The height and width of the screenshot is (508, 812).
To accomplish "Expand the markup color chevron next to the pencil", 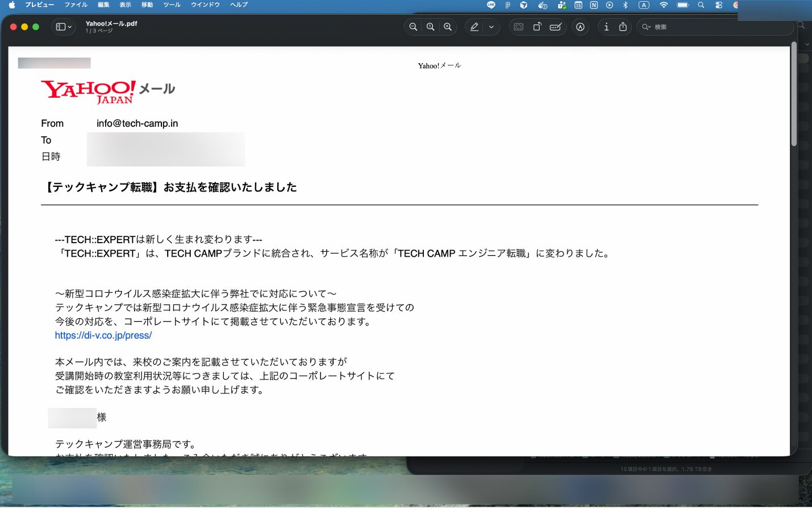I will (x=491, y=27).
